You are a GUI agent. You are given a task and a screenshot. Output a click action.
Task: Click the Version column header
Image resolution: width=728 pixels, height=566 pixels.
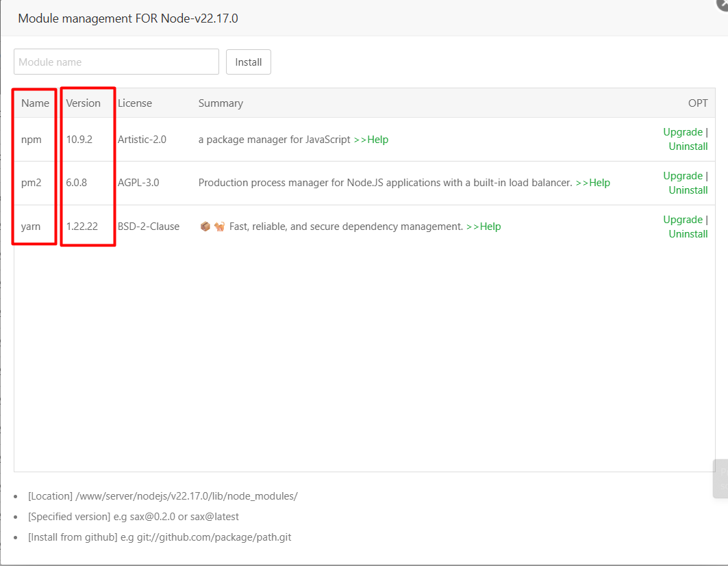pyautogui.click(x=83, y=103)
